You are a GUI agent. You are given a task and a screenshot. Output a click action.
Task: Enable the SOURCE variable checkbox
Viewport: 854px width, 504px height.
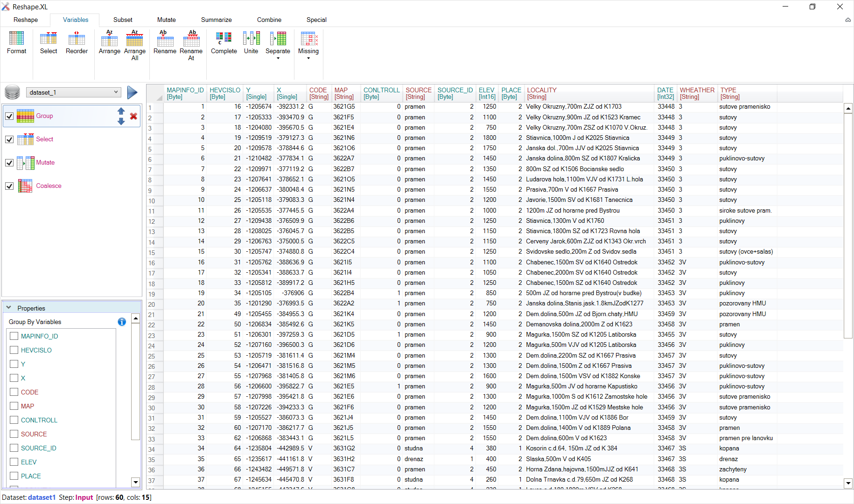[14, 434]
